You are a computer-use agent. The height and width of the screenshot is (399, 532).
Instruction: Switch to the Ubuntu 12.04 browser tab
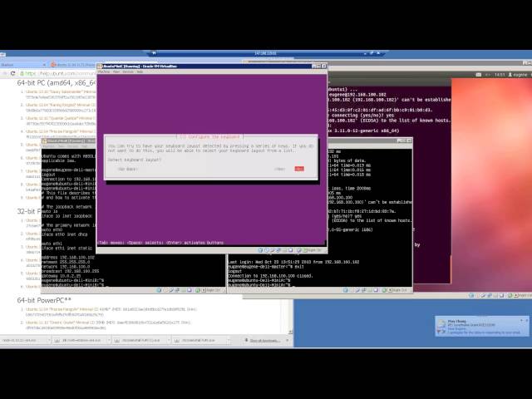pos(73,65)
